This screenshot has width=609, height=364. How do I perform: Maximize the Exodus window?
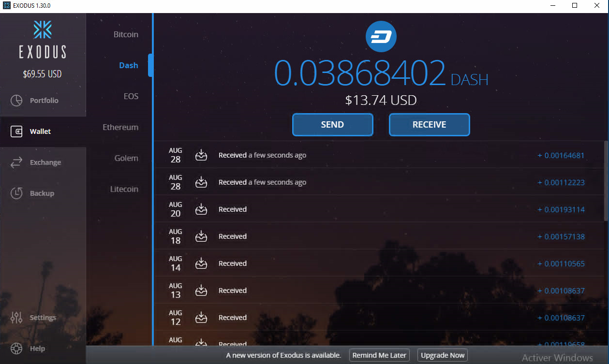coord(575,6)
